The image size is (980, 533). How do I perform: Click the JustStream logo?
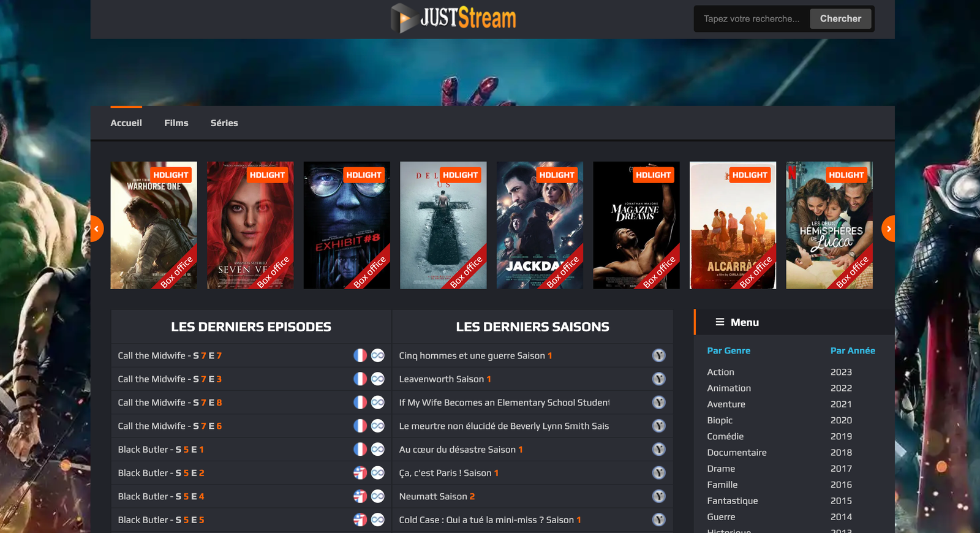(x=454, y=18)
